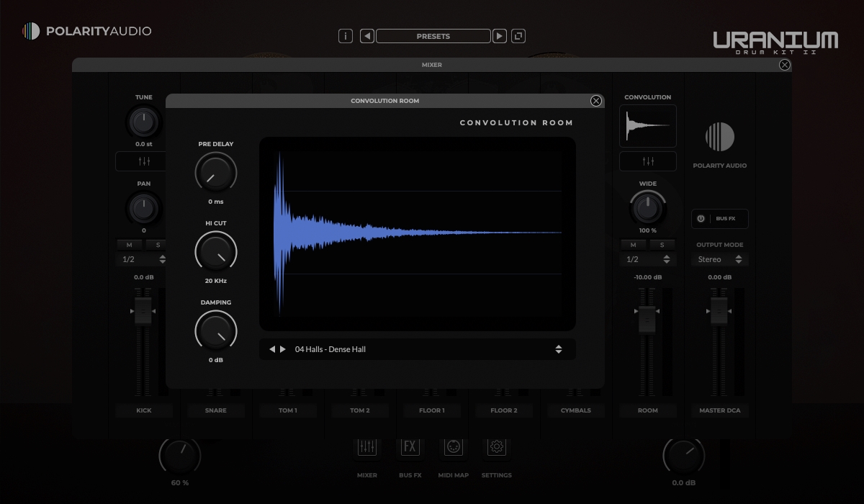Click the 100 % Wide value
Viewport: 864px width, 504px height.
click(x=648, y=230)
